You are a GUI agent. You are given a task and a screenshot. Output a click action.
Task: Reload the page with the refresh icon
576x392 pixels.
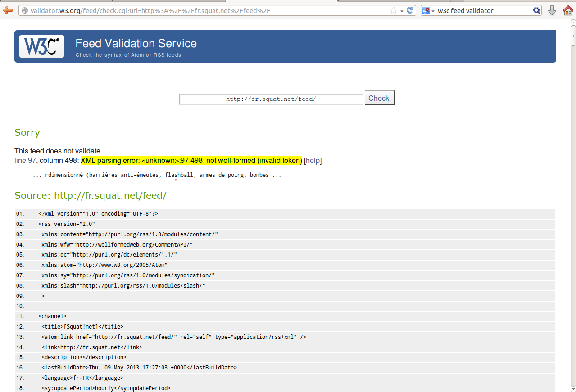[x=410, y=10]
